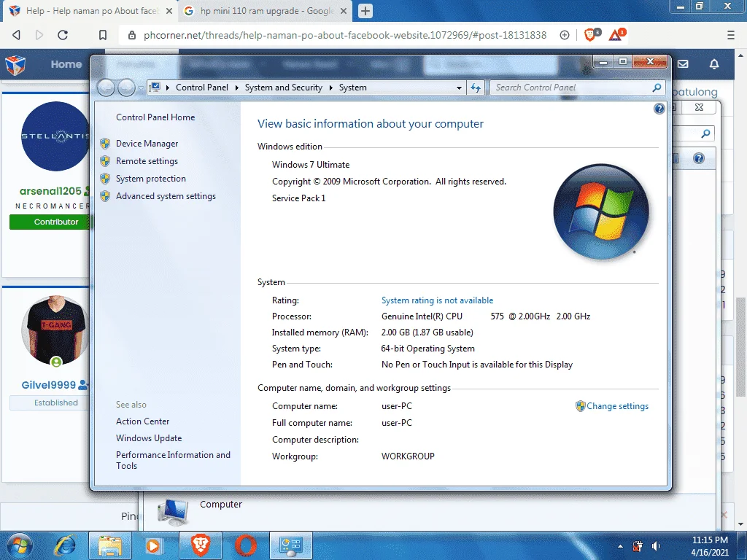Click System and Security breadcrumb segment
This screenshot has width=747, height=560.
click(284, 87)
